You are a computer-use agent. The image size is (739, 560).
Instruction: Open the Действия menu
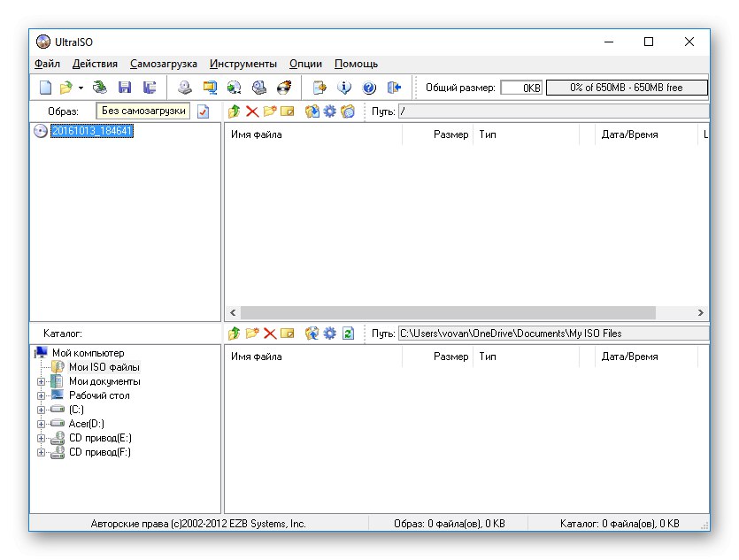95,64
